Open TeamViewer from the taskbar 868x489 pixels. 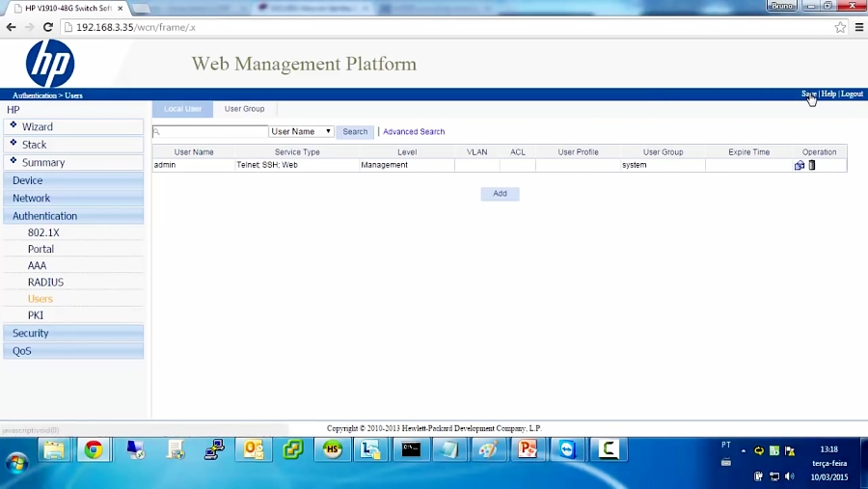(x=567, y=449)
